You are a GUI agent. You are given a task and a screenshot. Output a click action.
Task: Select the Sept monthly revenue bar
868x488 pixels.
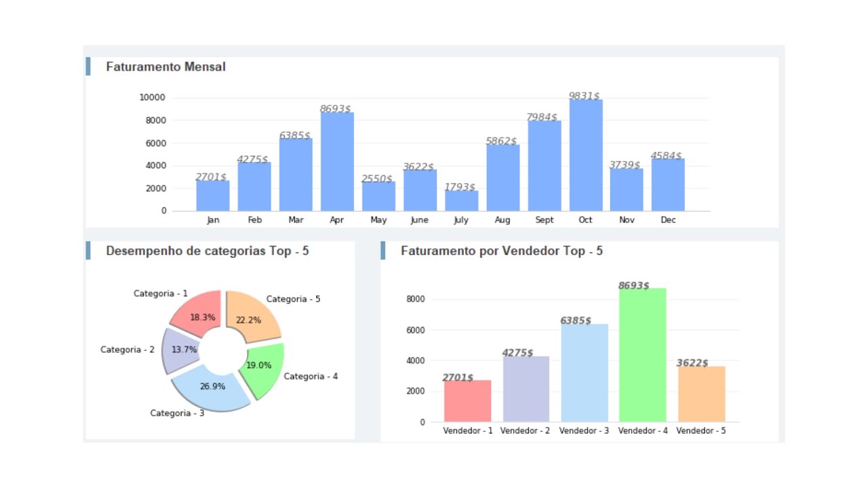(545, 166)
